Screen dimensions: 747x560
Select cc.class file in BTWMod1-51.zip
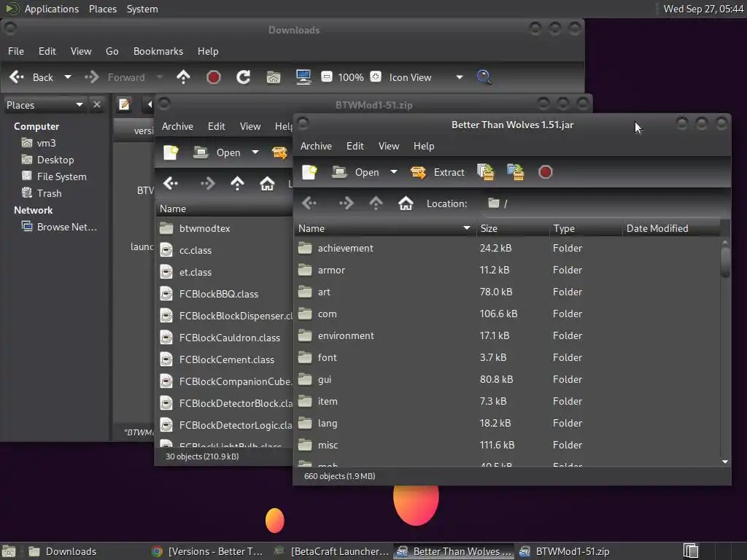(225, 251)
